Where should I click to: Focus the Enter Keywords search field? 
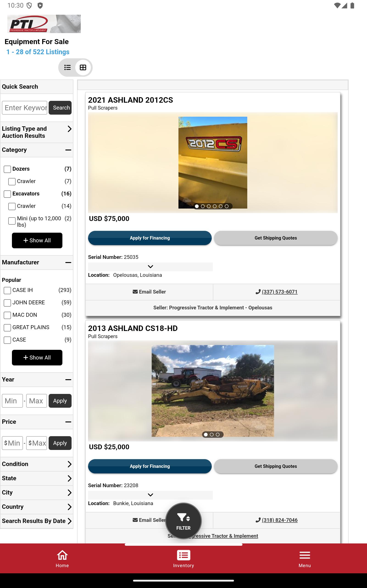pyautogui.click(x=25, y=108)
